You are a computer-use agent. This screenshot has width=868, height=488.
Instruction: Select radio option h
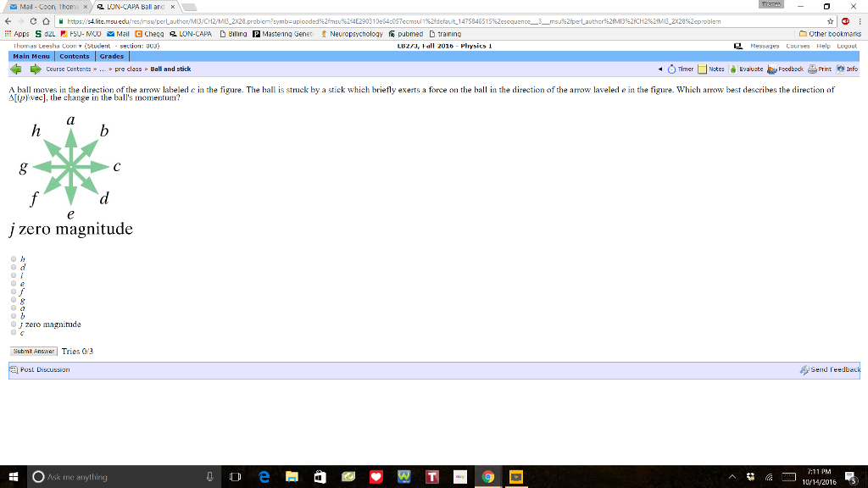(x=14, y=258)
